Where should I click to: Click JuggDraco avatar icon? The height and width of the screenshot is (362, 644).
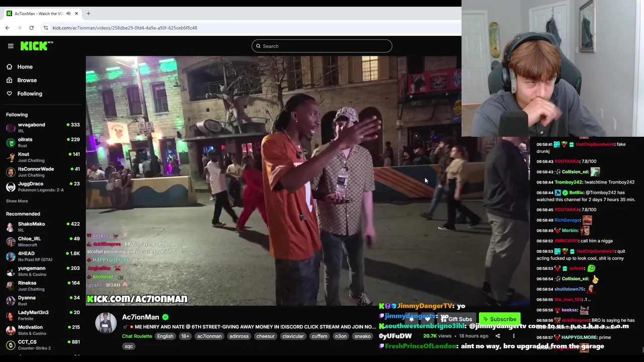pos(11,187)
